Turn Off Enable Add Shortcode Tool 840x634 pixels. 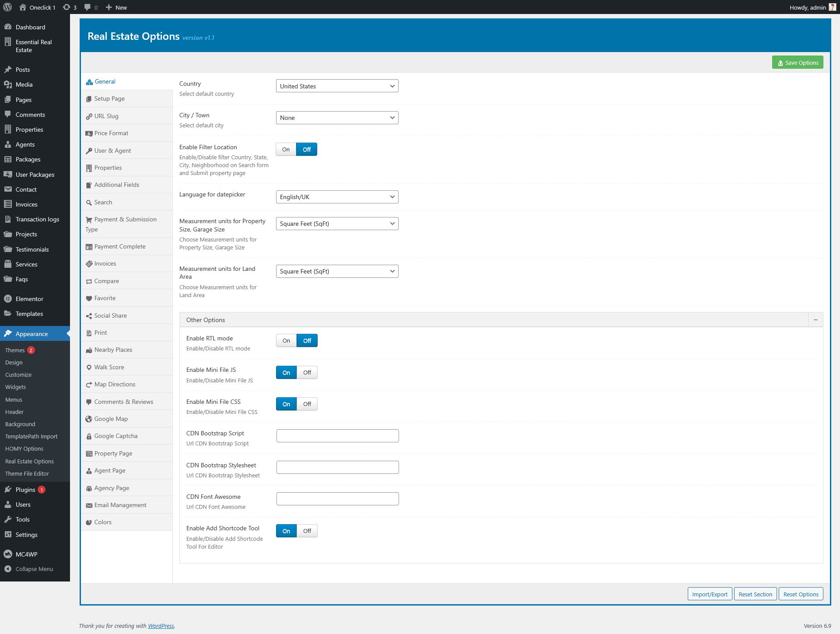click(307, 531)
